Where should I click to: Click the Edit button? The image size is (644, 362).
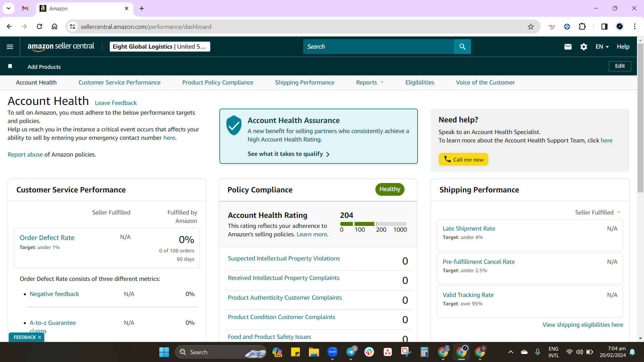(620, 66)
